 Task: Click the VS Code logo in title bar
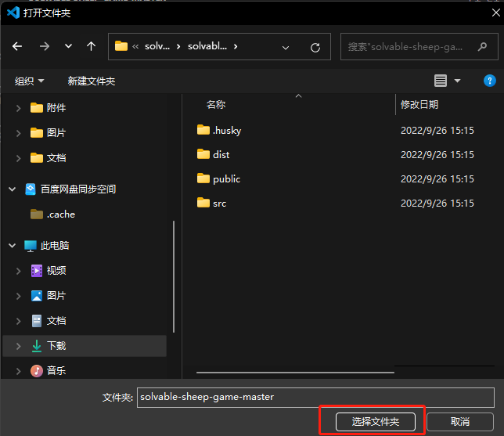point(13,13)
